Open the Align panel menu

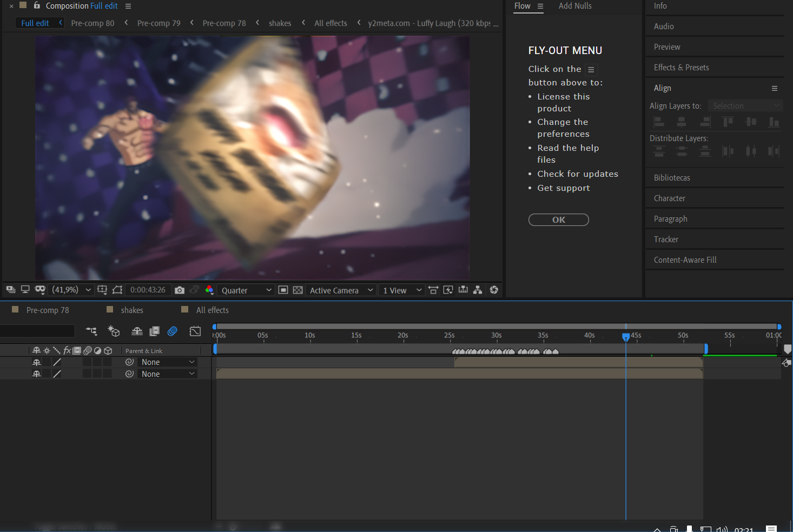[775, 88]
